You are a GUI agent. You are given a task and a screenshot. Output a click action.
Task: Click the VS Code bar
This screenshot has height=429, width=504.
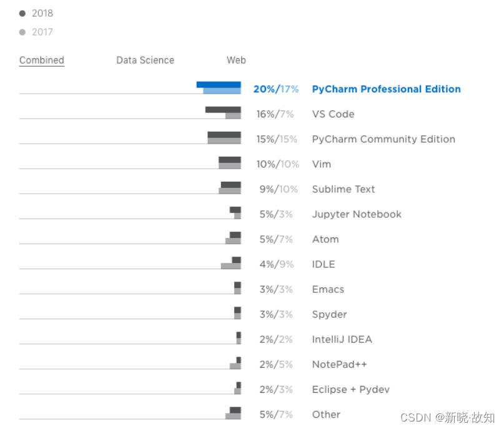(x=223, y=113)
